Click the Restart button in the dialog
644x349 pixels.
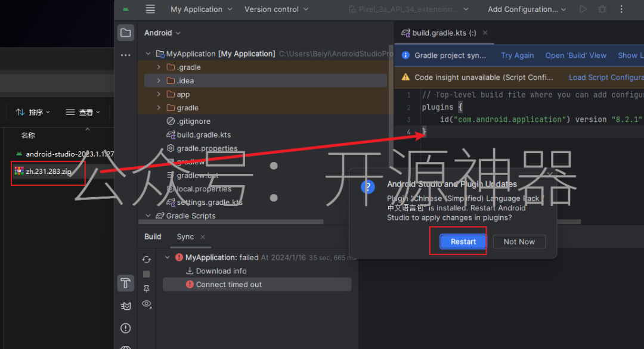pos(463,242)
